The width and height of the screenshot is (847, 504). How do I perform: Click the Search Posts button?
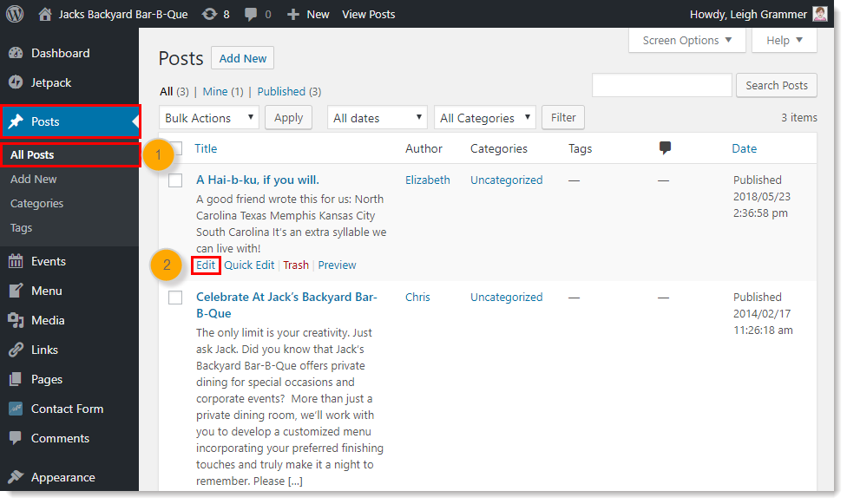(x=776, y=85)
